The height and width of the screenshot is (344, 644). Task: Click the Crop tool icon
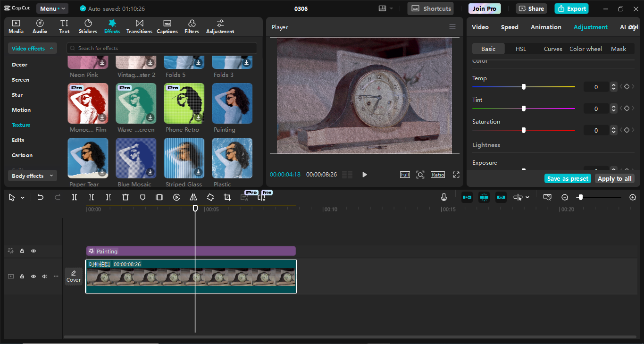click(x=227, y=197)
